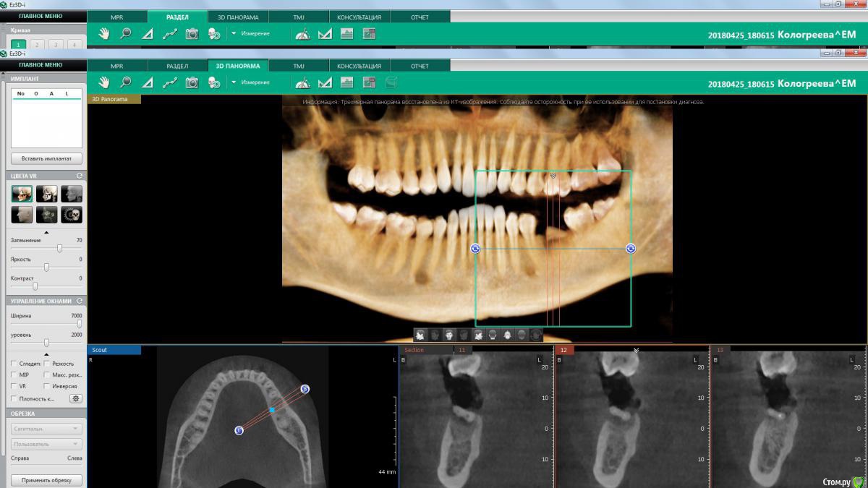This screenshot has height=488, width=868.
Task: Select the hand pan tool in lower toolbar
Action: coord(104,82)
